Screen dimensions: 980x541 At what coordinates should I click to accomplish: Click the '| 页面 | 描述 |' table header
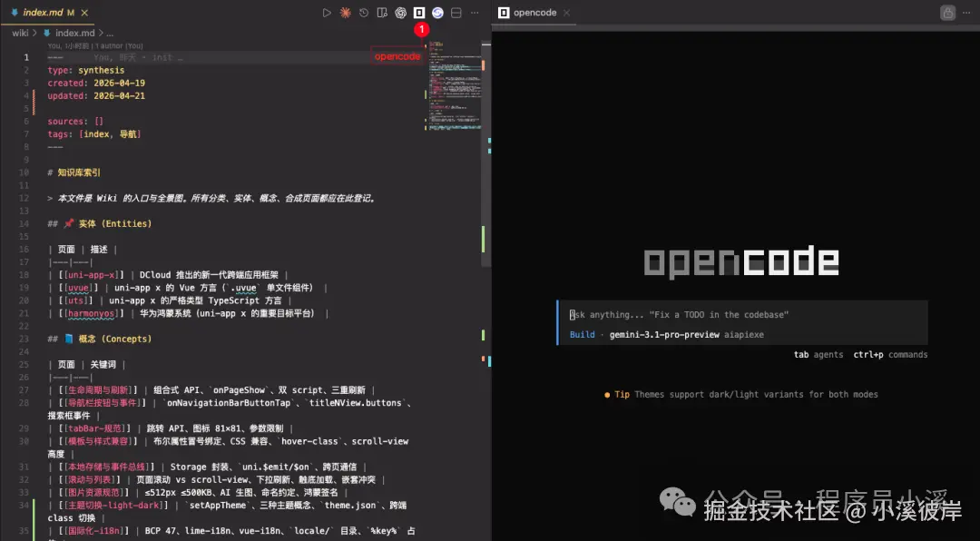point(82,249)
